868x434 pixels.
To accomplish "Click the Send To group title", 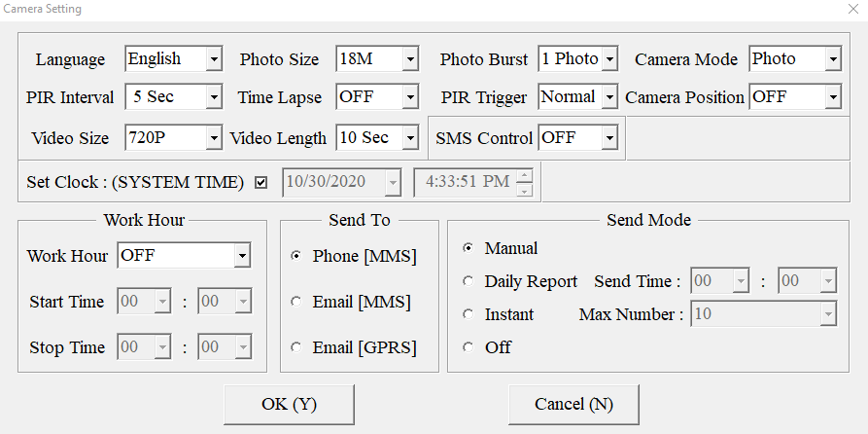I will [360, 220].
